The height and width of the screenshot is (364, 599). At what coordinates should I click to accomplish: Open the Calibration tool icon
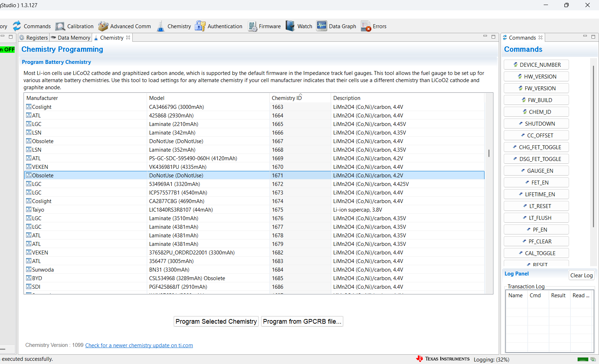[x=60, y=26]
